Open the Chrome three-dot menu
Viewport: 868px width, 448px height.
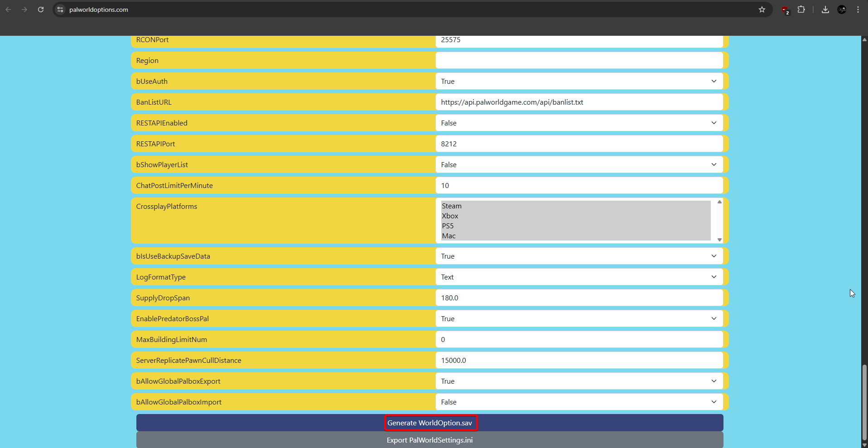point(858,10)
